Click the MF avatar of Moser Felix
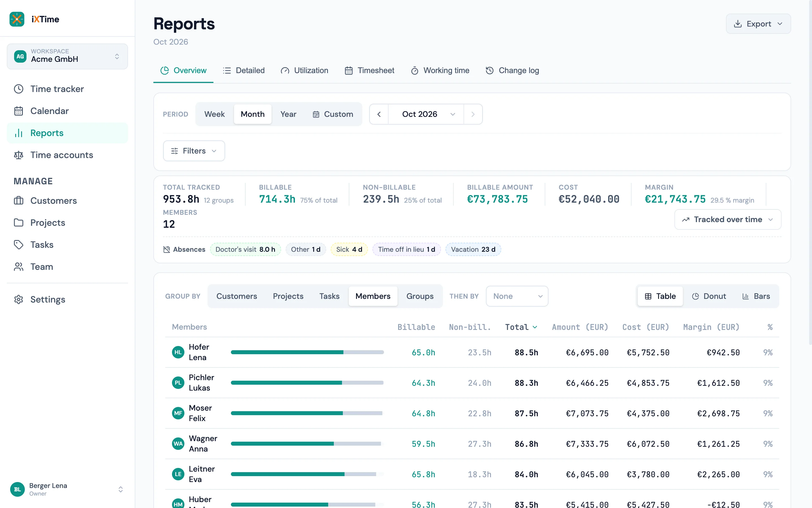Screen dimensions: 812x508 [x=178, y=413]
